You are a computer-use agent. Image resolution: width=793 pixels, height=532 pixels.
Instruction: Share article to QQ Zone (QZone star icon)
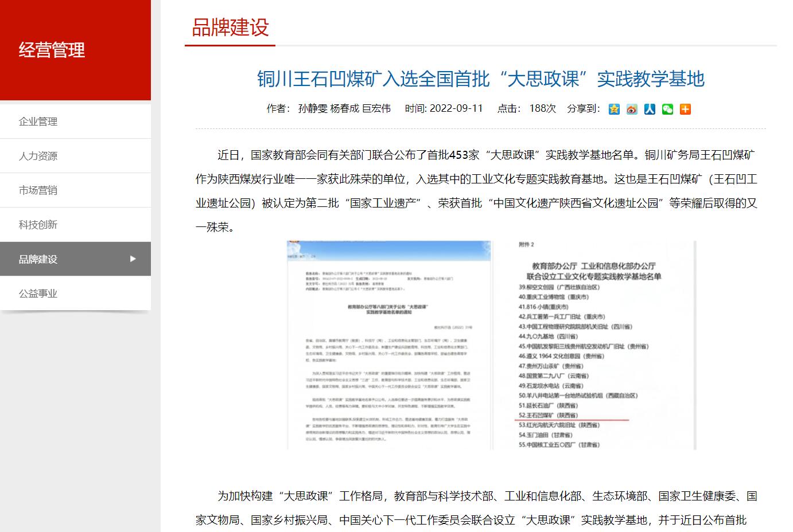point(614,109)
